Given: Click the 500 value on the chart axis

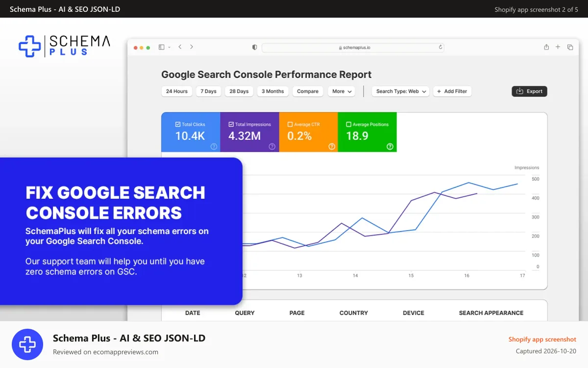Looking at the screenshot, I should (536, 179).
